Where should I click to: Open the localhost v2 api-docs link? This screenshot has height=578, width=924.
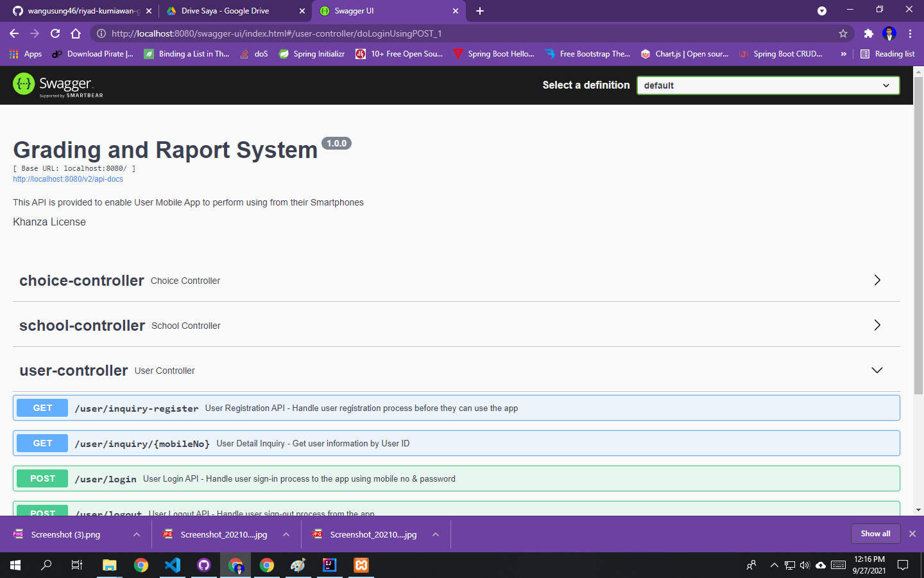pos(68,179)
